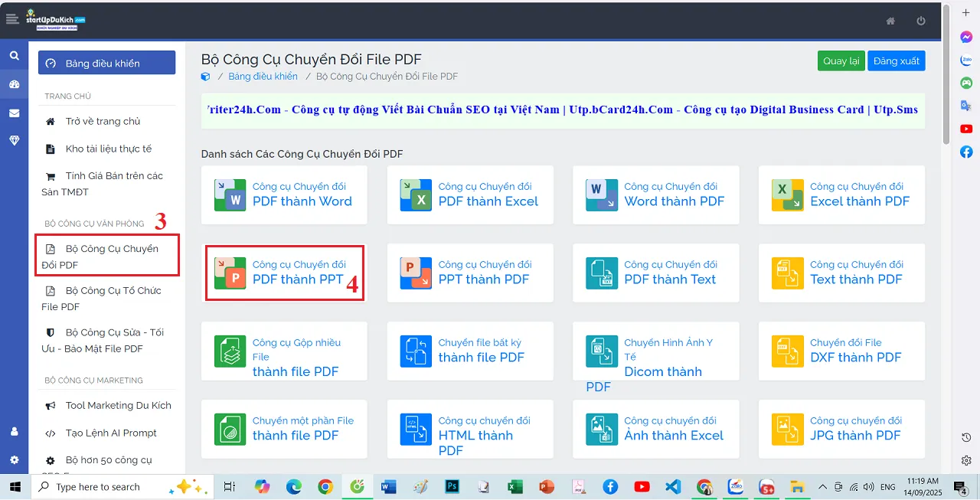
Task: Click the DXF thành PDF tool icon
Action: click(788, 351)
